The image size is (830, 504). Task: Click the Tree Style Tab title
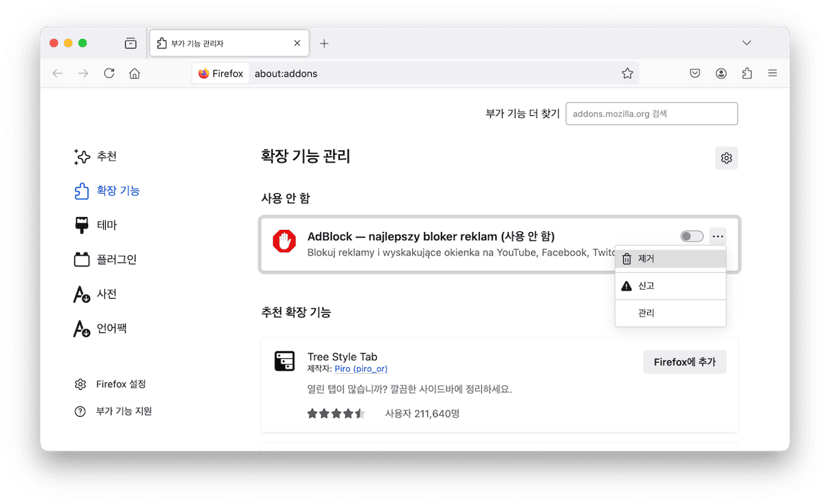(342, 357)
